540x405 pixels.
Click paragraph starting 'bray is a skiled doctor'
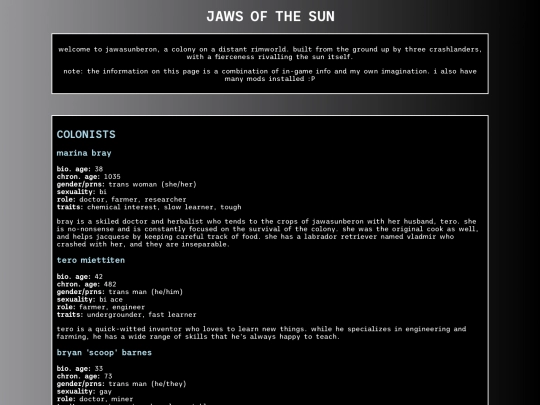268,233
